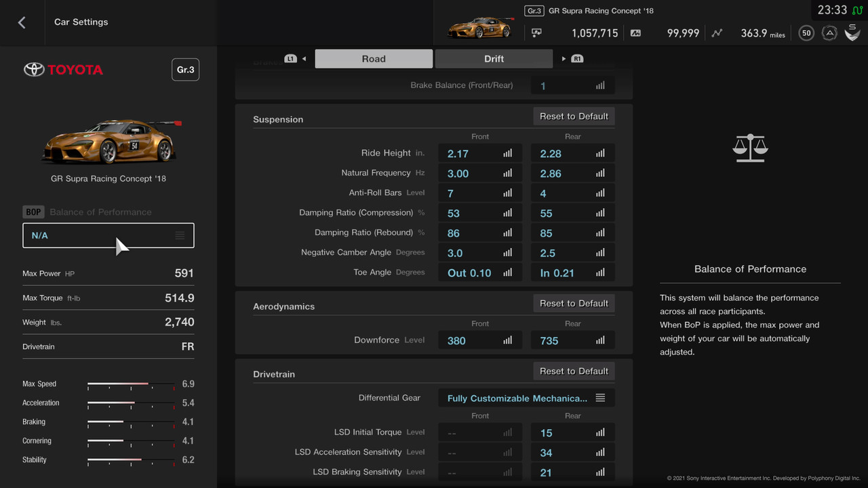Click the Max Speed 6.9 rating bar

pos(130,384)
